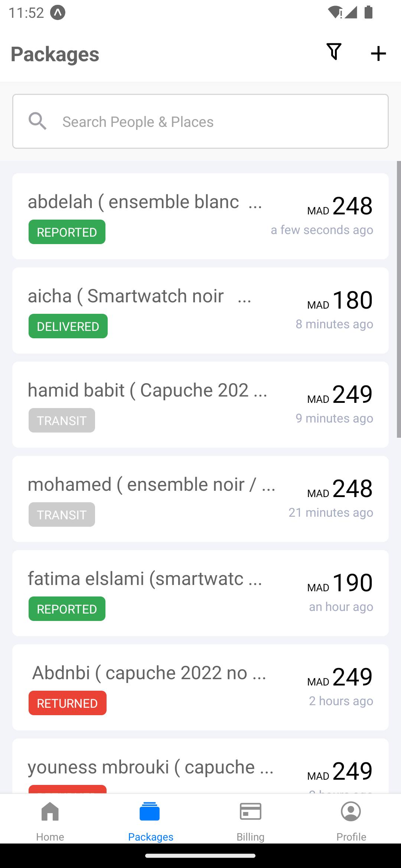401x868 pixels.
Task: Tap the DELIVERED status badge
Action: (68, 326)
